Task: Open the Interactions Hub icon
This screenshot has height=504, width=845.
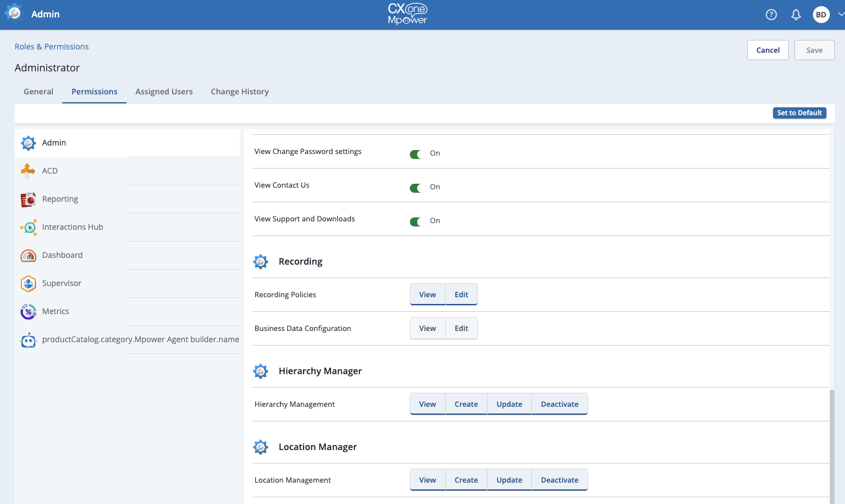Action: (x=28, y=227)
